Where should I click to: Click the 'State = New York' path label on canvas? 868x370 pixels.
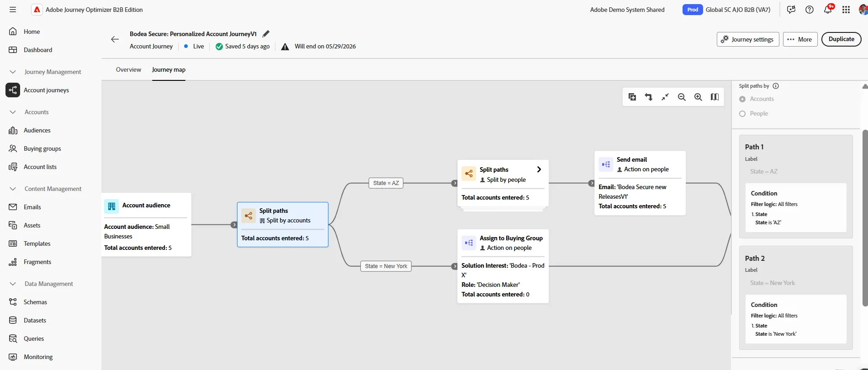[x=386, y=266]
